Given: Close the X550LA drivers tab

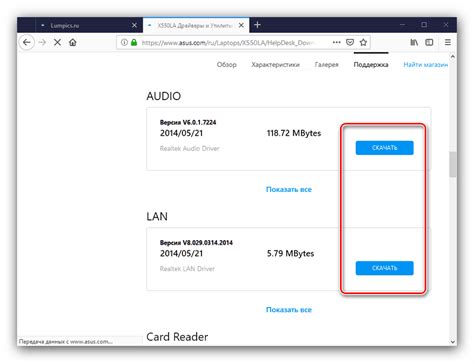Looking at the screenshot, I should [241, 25].
